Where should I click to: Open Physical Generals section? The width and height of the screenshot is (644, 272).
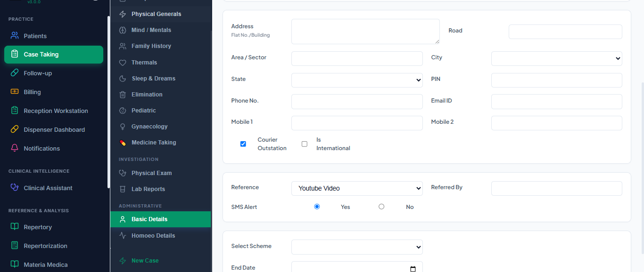coord(160,14)
